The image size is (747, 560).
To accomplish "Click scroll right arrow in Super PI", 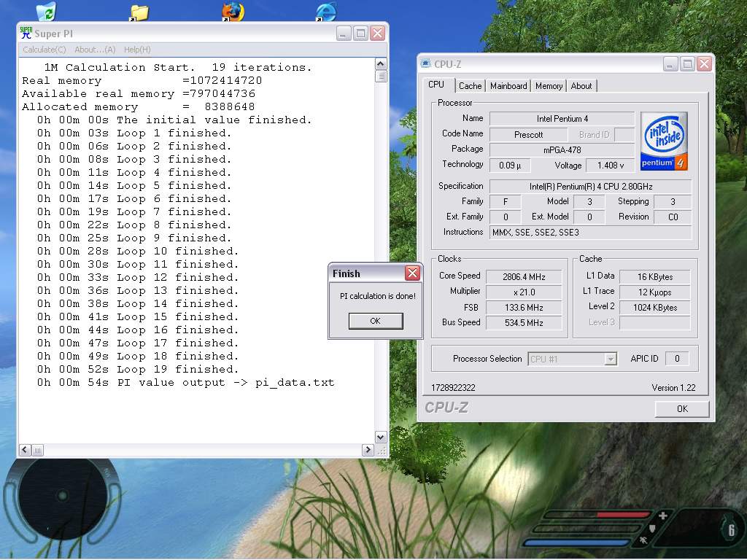I will point(368,450).
